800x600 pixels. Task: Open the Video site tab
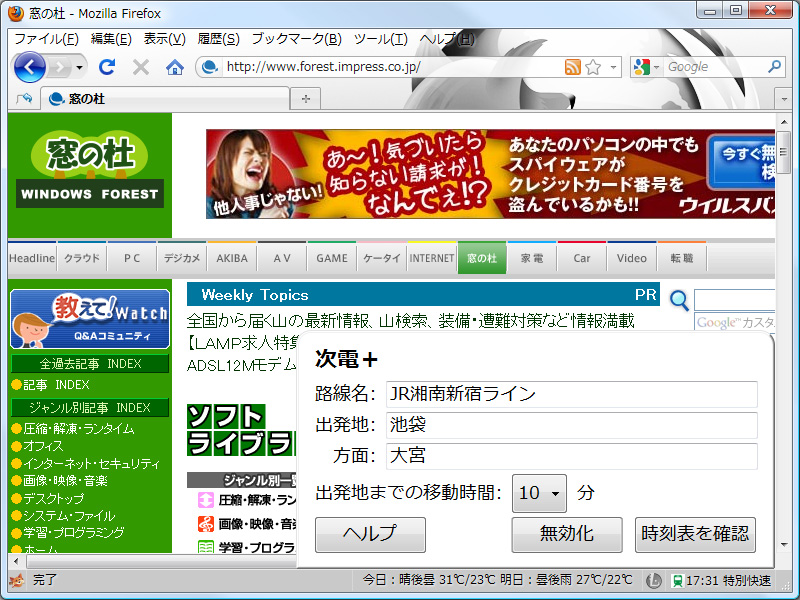pyautogui.click(x=632, y=258)
